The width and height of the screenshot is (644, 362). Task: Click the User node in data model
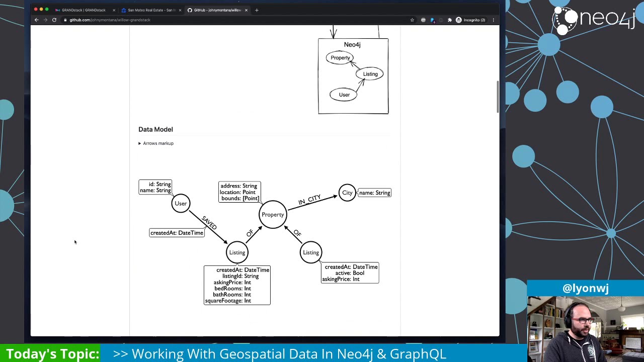(181, 204)
